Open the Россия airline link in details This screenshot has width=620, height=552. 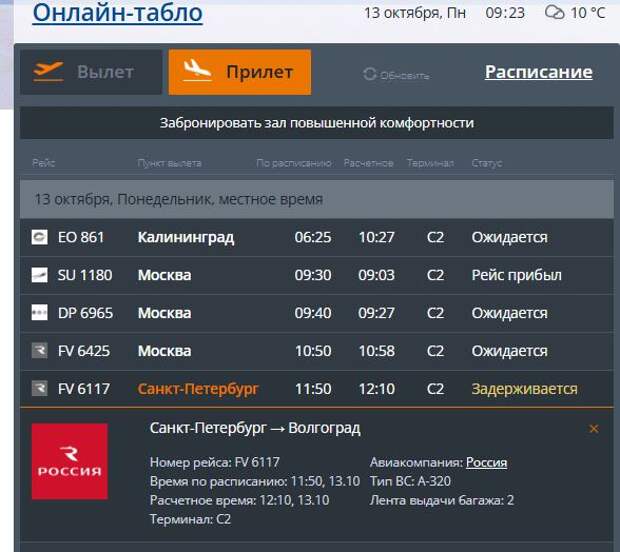coord(486,462)
